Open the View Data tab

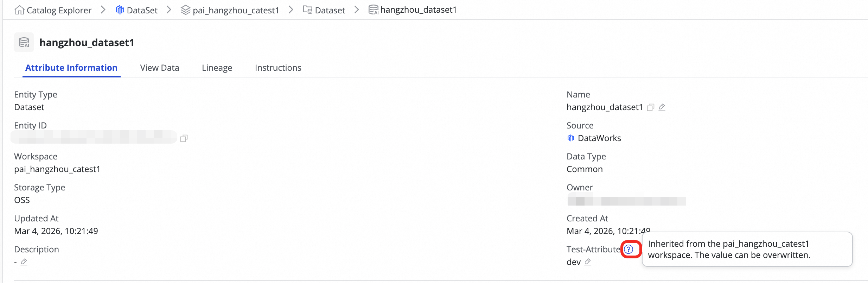click(160, 68)
